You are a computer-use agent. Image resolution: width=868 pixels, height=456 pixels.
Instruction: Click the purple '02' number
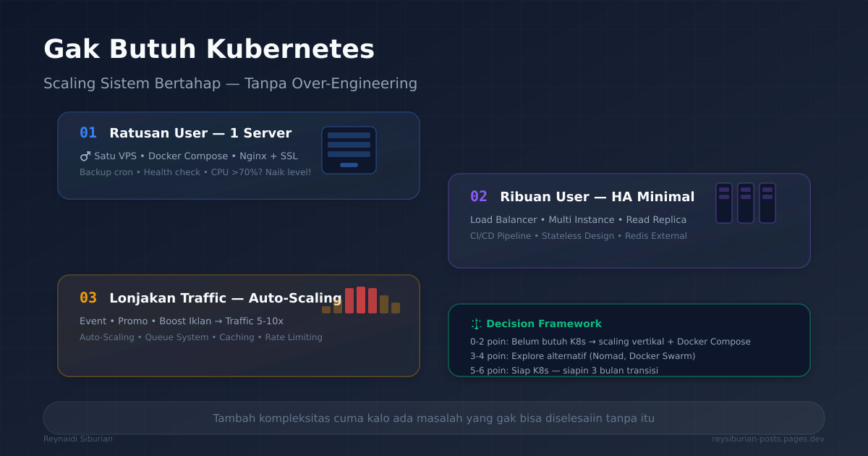479,197
